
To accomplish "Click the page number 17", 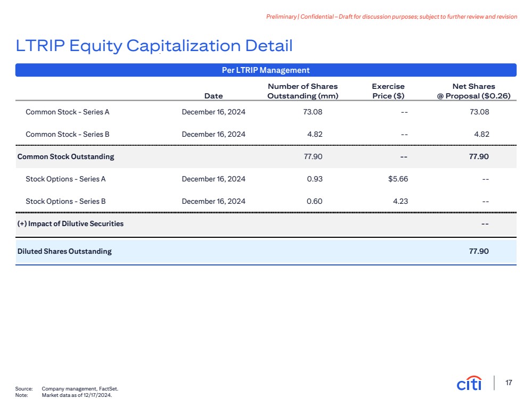I will pos(509,383).
